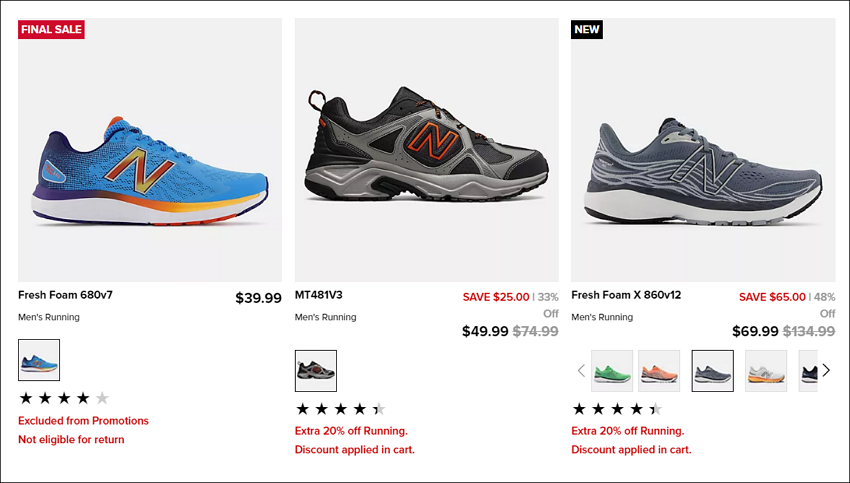The image size is (850, 483).
Task: Show next color swatches with right arrow
Action: (826, 371)
